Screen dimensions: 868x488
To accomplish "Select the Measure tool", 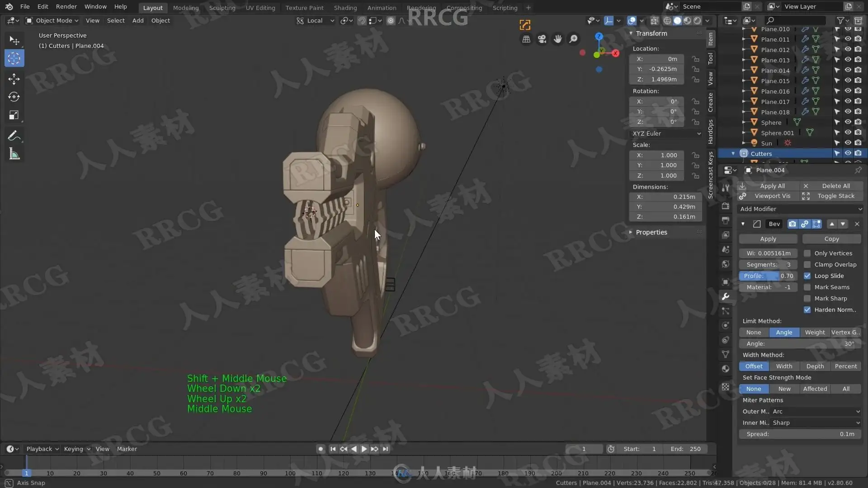I will tap(14, 154).
